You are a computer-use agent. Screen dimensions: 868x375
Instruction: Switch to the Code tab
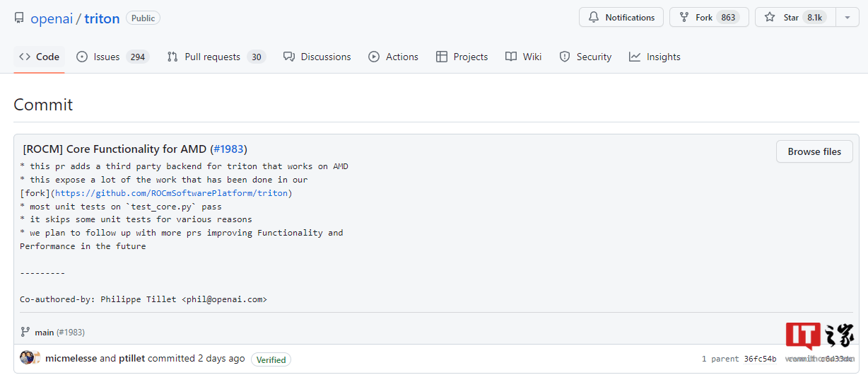[x=39, y=57]
